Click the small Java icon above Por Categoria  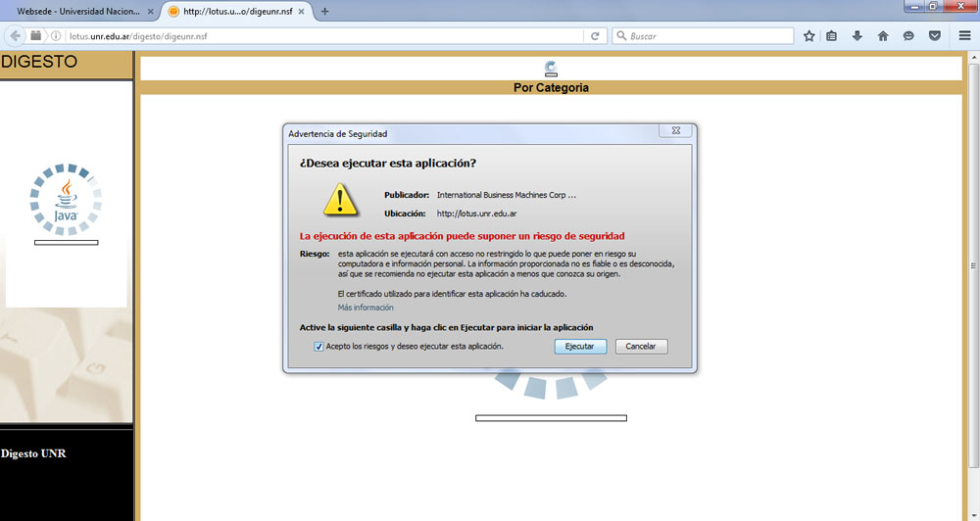click(x=551, y=69)
